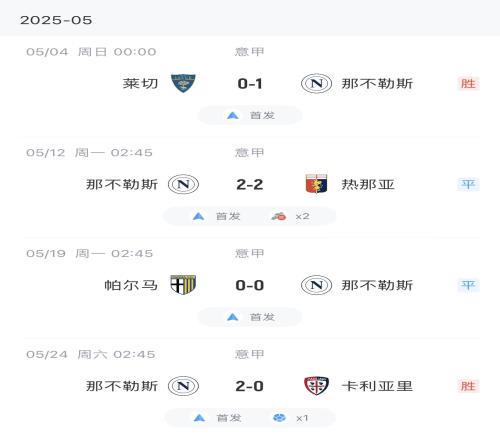Select the 平 result badge for Genoa match

pyautogui.click(x=468, y=184)
